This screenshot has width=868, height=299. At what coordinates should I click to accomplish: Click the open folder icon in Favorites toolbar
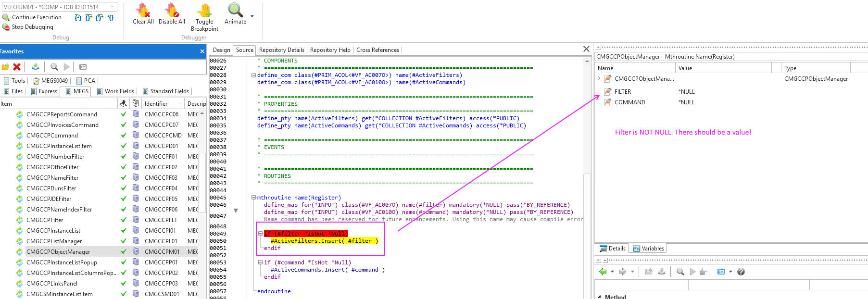tap(5, 67)
